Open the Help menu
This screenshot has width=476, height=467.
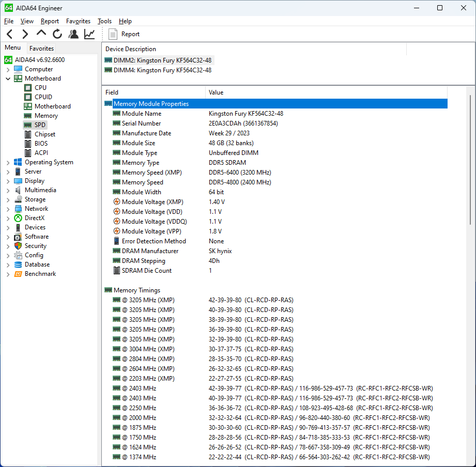(x=125, y=21)
